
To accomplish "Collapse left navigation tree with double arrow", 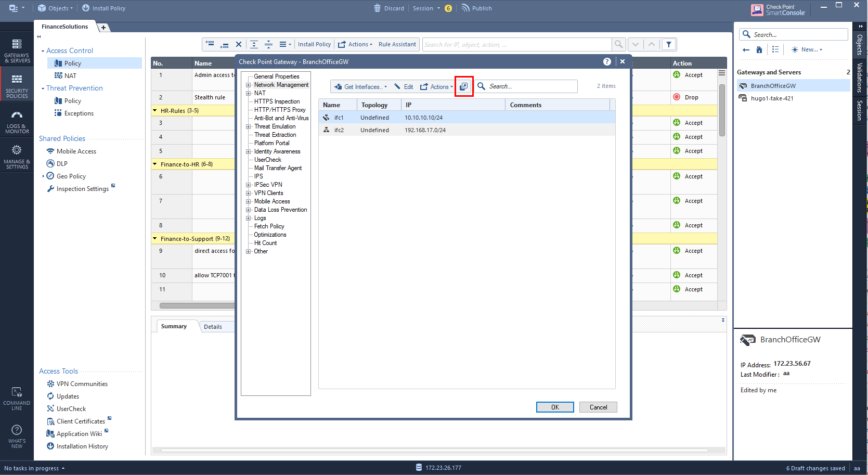I will [39, 37].
